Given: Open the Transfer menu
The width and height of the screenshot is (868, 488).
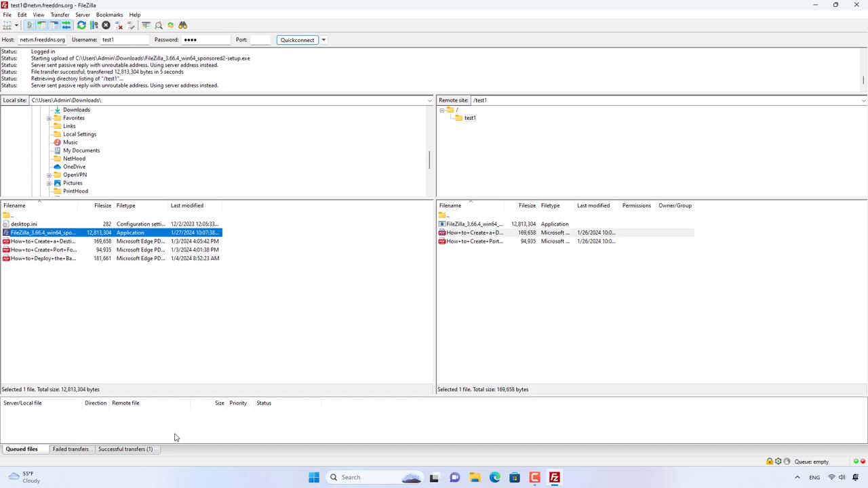Looking at the screenshot, I should 60,15.
